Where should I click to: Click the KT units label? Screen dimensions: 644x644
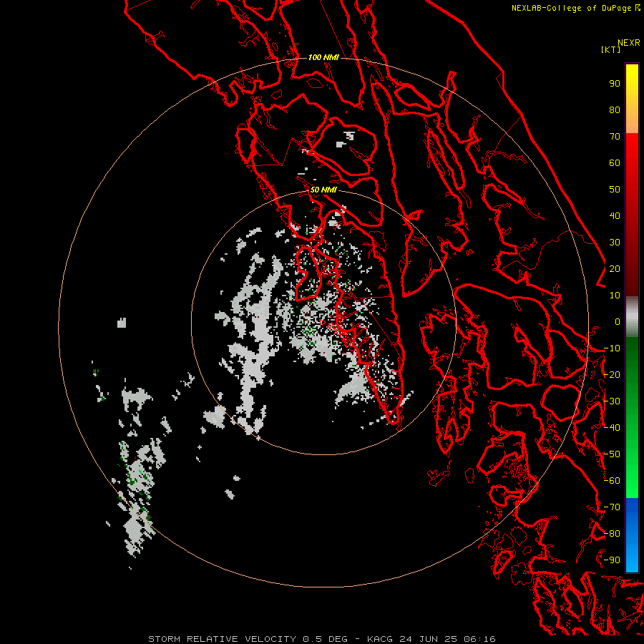[x=610, y=49]
